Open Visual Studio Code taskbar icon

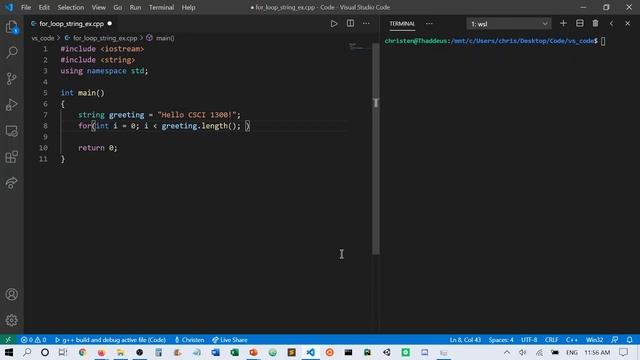[x=311, y=352]
